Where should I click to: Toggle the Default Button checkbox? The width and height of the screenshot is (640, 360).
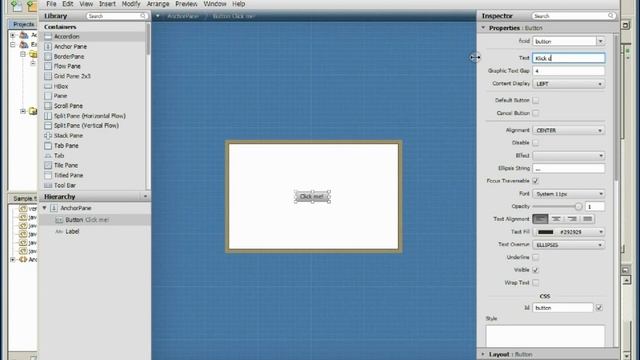[x=536, y=100]
